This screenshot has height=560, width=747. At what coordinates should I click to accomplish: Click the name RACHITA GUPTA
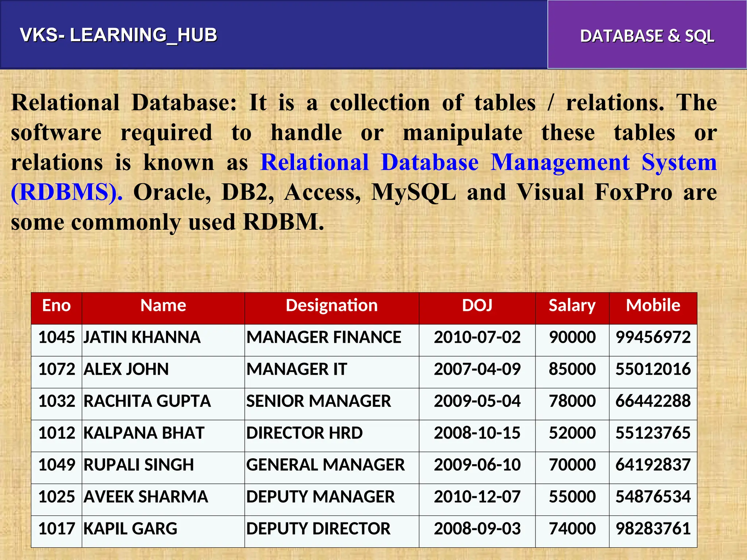(147, 401)
